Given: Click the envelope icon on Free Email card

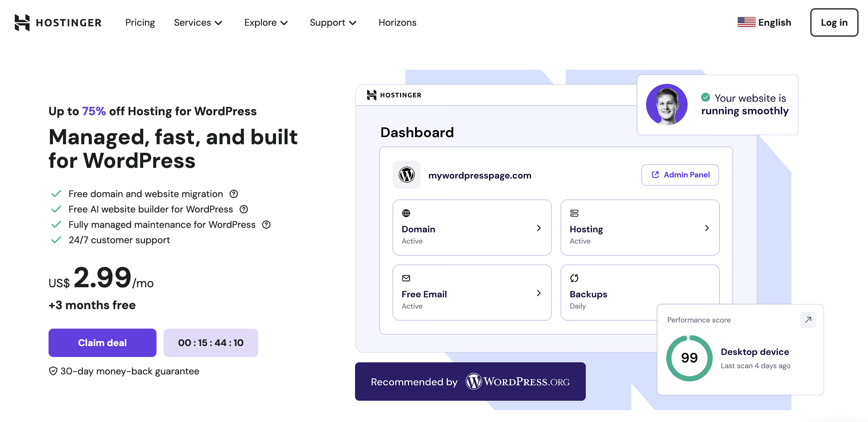Looking at the screenshot, I should [406, 278].
